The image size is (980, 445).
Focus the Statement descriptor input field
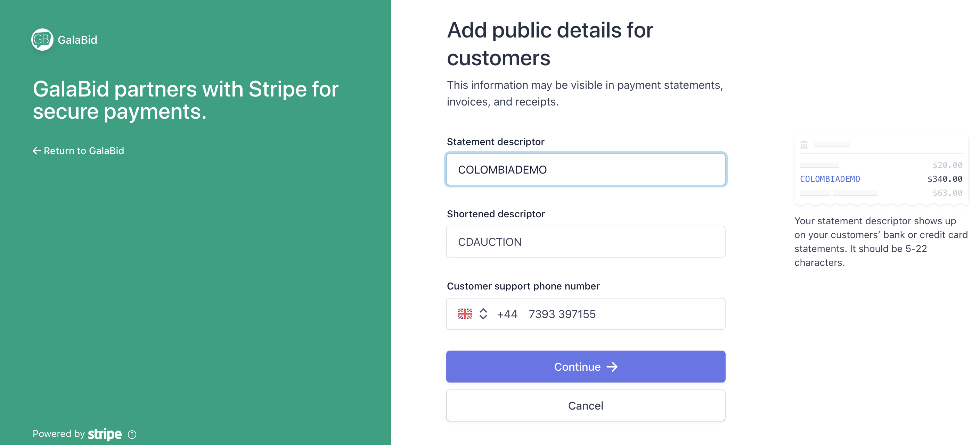pyautogui.click(x=585, y=169)
